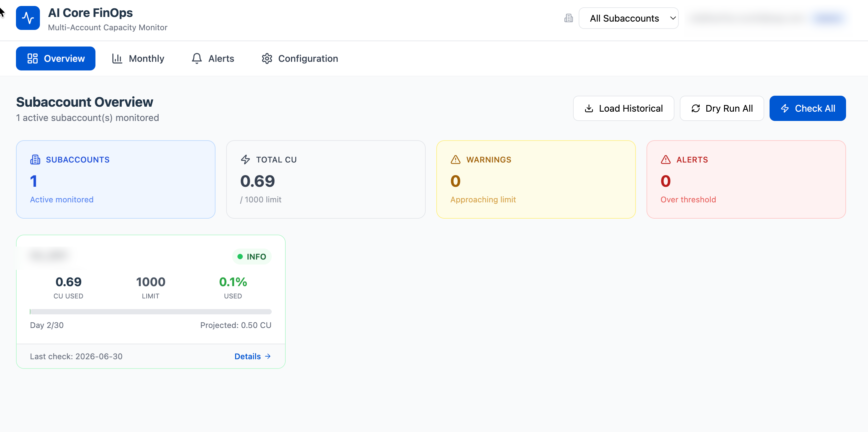868x432 pixels.
Task: Click the download icon in Load Historical
Action: [589, 108]
